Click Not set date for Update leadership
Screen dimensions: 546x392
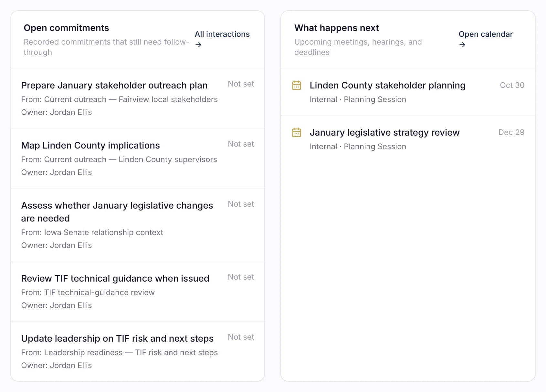point(241,337)
